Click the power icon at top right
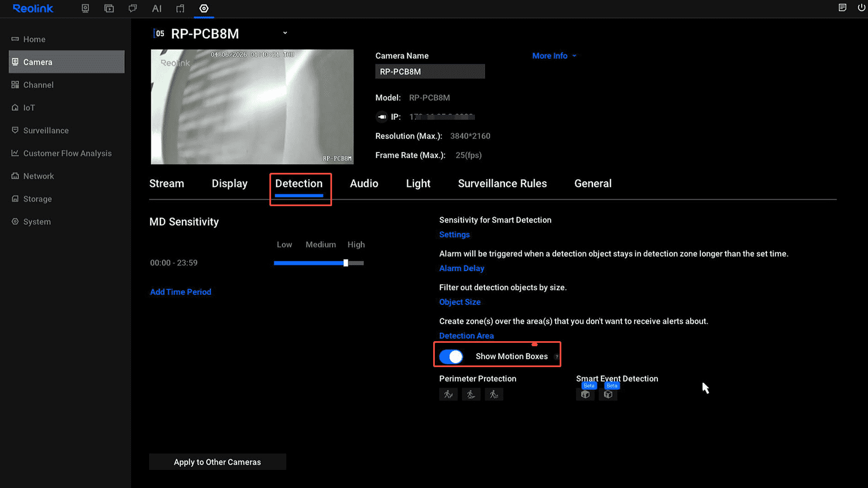Image resolution: width=868 pixels, height=488 pixels. pyautogui.click(x=861, y=7)
